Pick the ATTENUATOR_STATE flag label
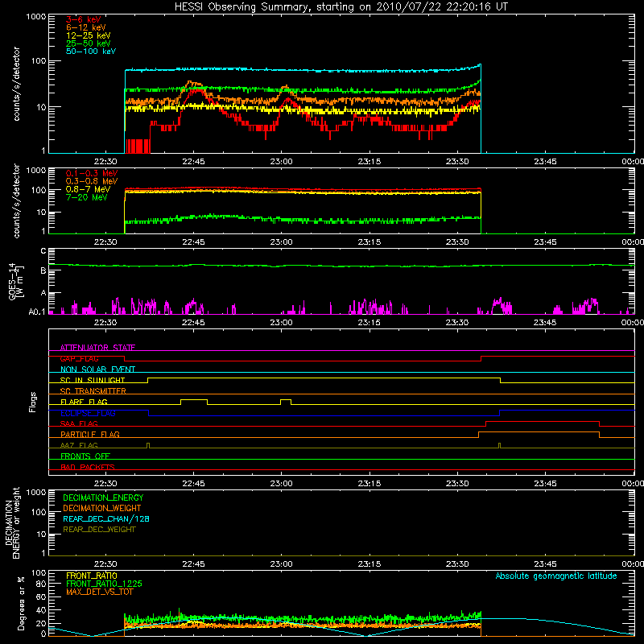The image size is (644, 644). click(97, 348)
